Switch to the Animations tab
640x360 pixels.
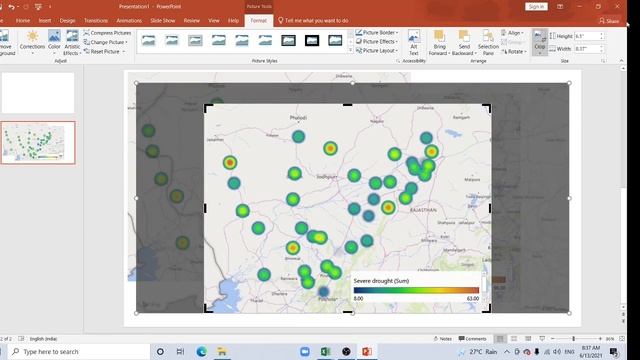coord(129,20)
